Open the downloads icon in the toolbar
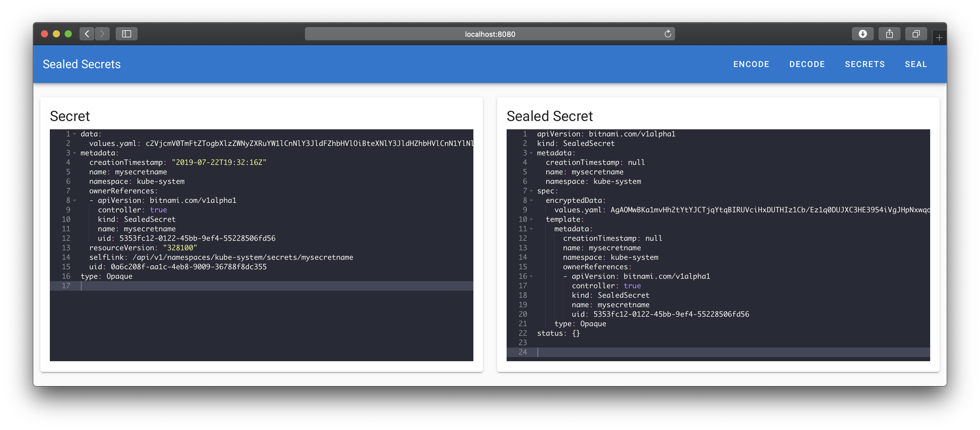980x430 pixels. [x=863, y=34]
